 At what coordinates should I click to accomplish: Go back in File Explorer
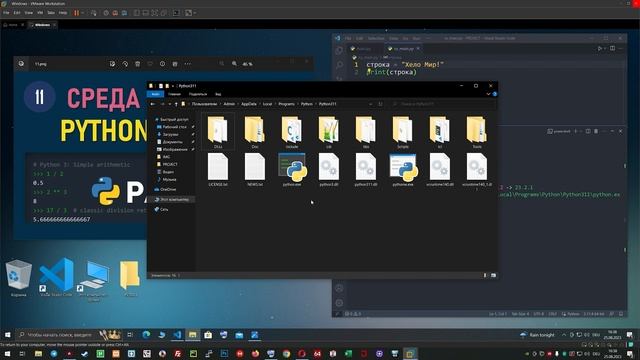153,104
